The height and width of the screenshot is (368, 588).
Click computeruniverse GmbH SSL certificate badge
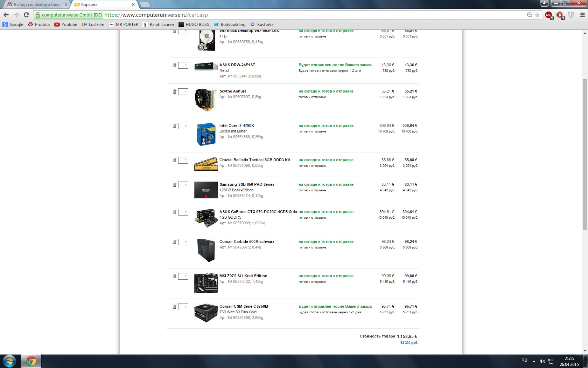point(69,15)
